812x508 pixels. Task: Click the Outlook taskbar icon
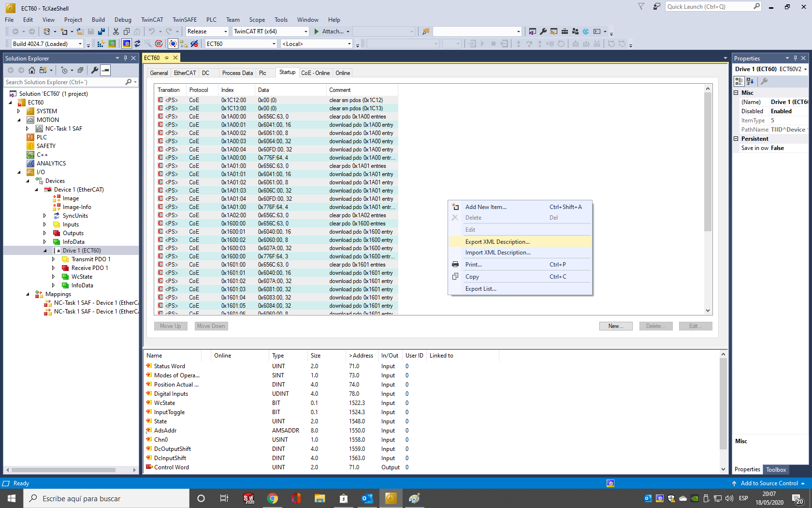[367, 498]
